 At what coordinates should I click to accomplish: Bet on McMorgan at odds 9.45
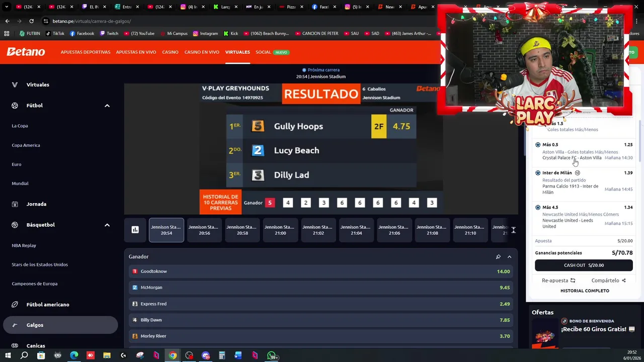321,288
